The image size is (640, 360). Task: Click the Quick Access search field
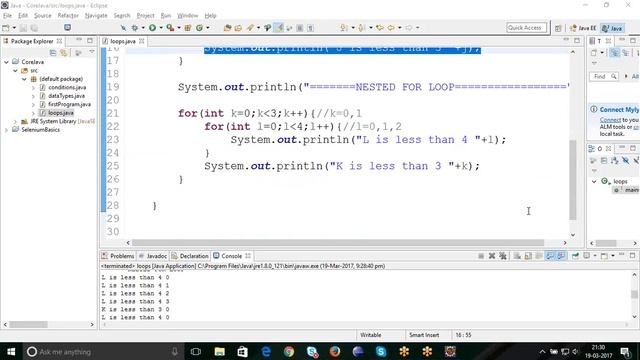pos(526,28)
